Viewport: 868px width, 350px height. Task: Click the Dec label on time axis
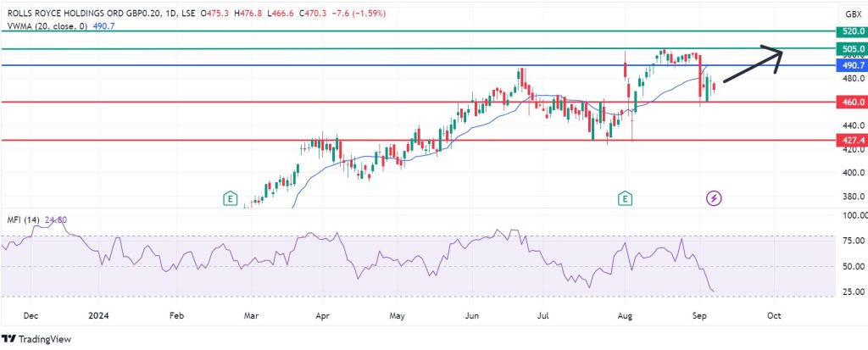[x=31, y=315]
